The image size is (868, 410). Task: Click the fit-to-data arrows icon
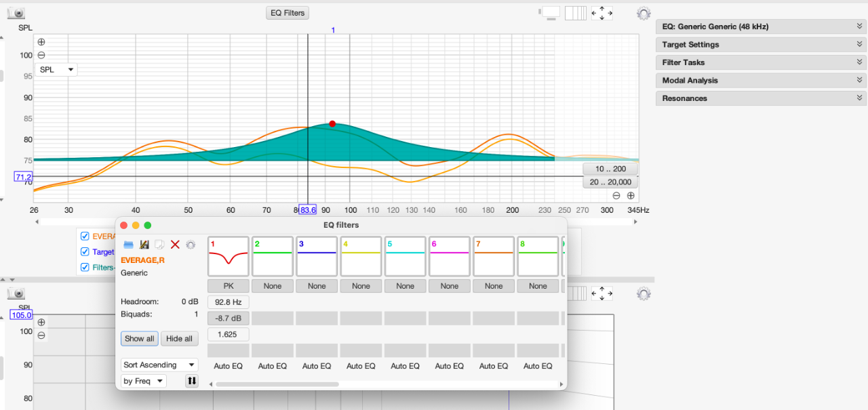click(x=602, y=12)
